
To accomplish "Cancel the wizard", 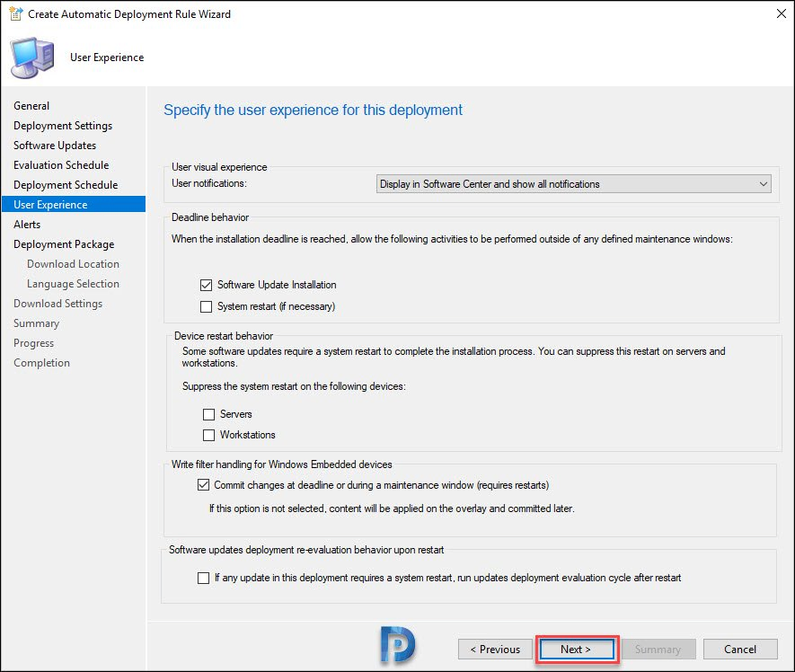I will tap(740, 650).
